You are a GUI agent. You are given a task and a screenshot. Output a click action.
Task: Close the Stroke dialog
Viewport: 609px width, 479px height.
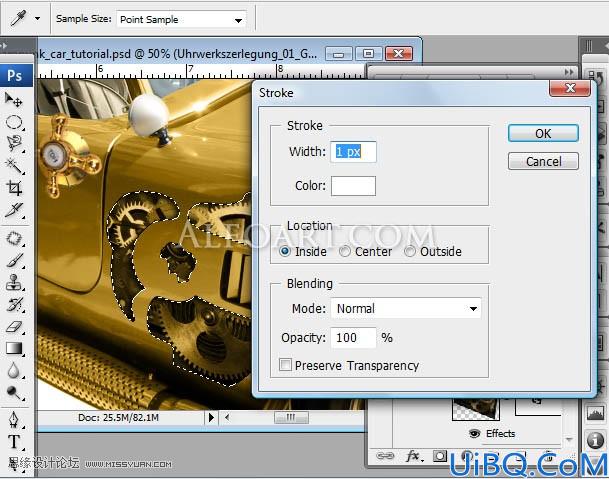pyautogui.click(x=570, y=88)
